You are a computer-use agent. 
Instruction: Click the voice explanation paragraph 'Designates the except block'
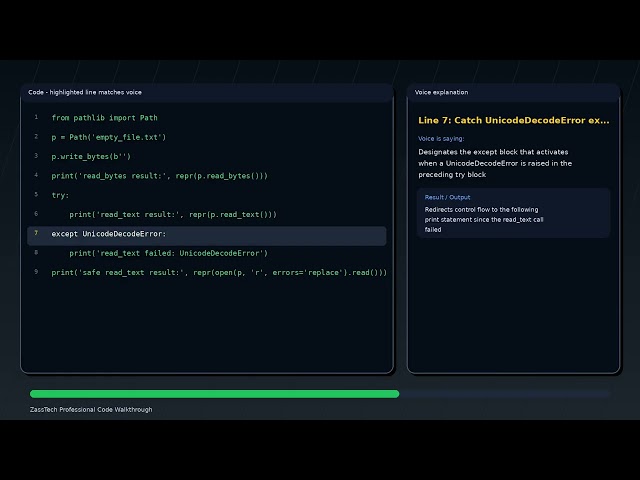click(495, 163)
